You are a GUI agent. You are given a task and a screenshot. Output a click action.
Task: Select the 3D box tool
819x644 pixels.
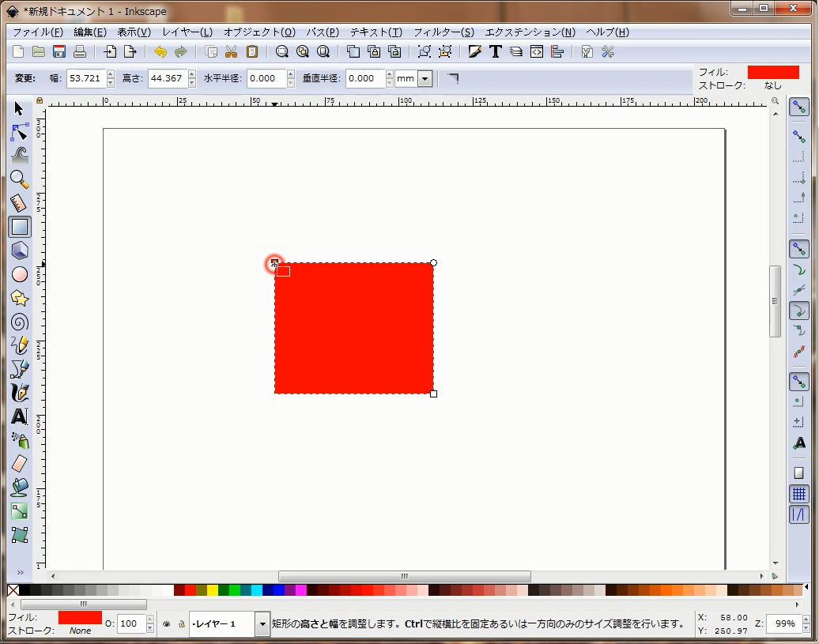20,250
